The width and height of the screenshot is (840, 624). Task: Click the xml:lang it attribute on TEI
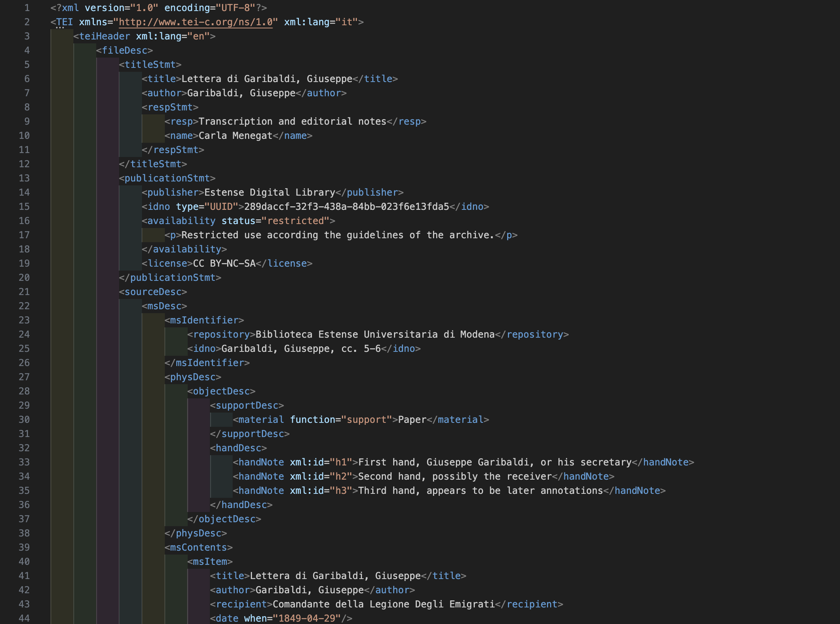[x=345, y=22]
